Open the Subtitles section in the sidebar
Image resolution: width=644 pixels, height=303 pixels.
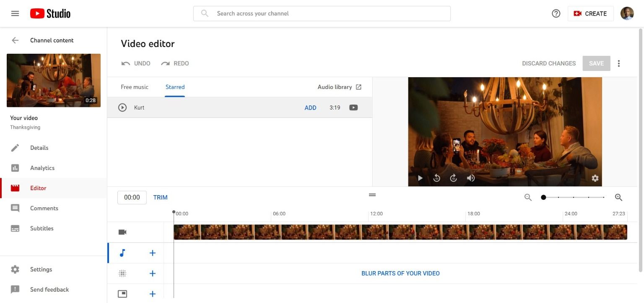[x=42, y=228]
